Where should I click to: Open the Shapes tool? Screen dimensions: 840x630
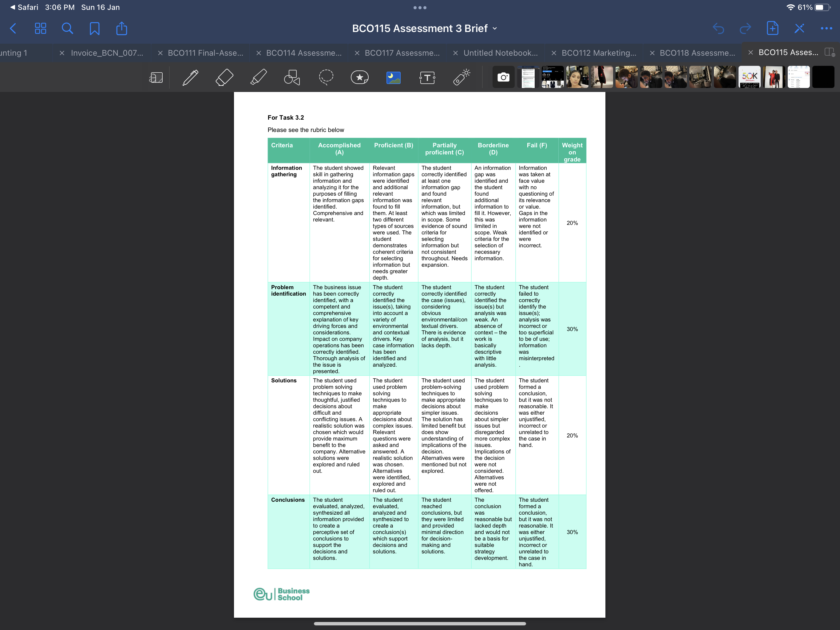[292, 78]
